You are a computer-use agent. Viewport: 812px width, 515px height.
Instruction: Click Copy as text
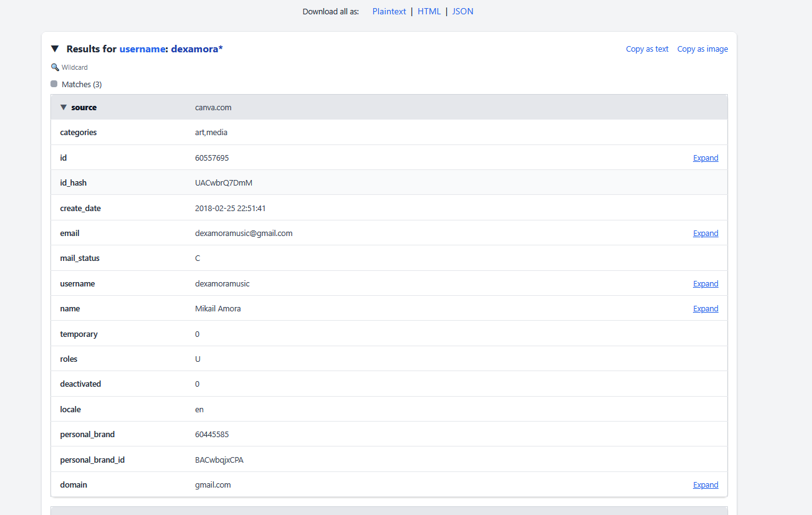coord(647,49)
